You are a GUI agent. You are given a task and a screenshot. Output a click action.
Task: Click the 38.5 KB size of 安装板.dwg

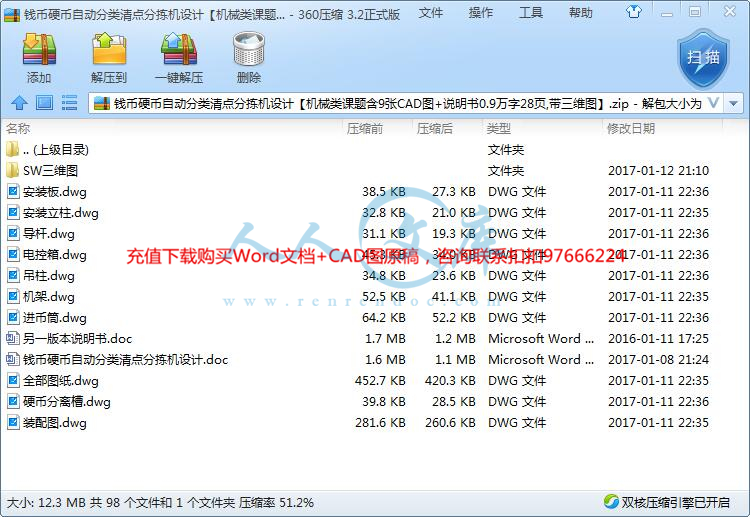tap(384, 191)
